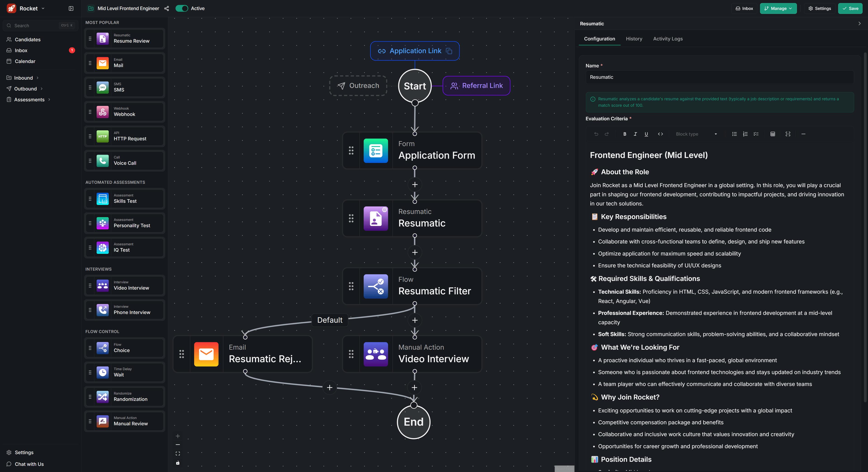Screen dimensions: 868x472
Task: Click the Resumatic Filter node icon
Action: tap(376, 286)
